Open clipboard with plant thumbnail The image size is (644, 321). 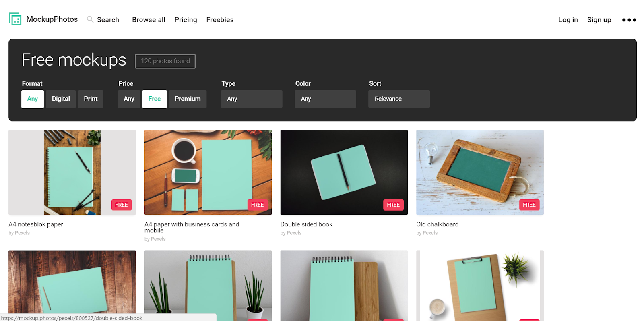480,286
